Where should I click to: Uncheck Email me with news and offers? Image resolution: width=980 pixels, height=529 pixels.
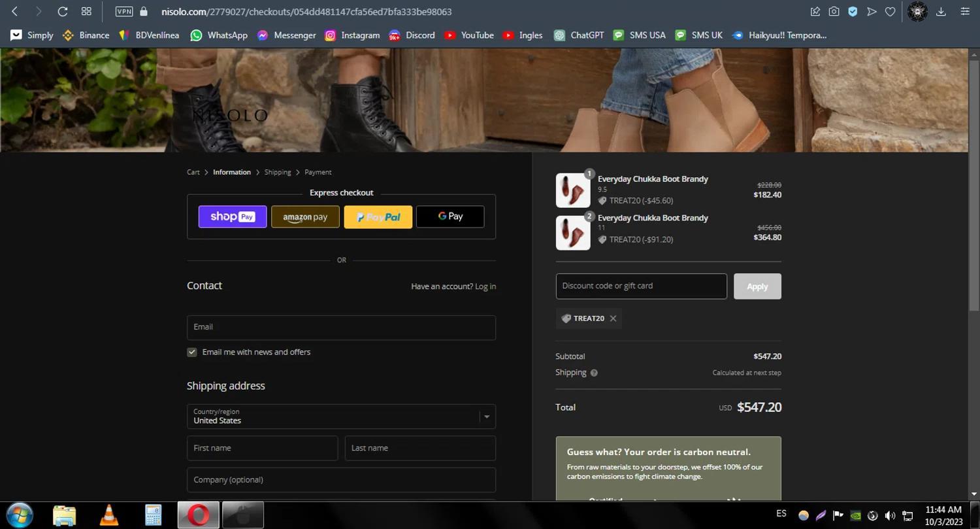click(192, 352)
